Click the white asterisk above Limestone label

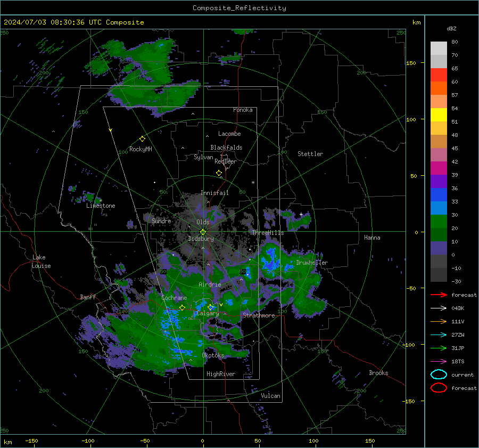tap(101, 201)
